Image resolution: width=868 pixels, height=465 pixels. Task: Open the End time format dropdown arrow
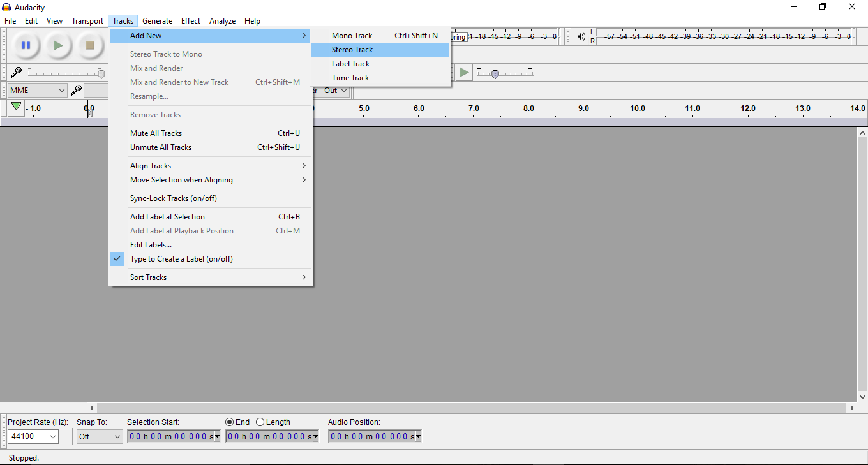tap(315, 437)
